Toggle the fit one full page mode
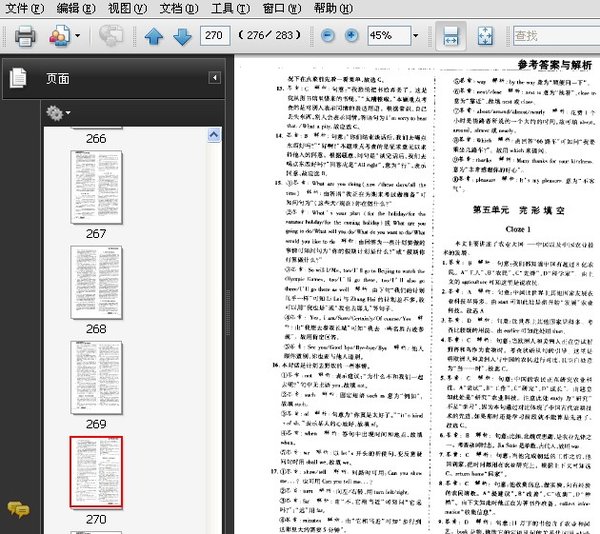Viewport: 600px width, 534px height. point(486,36)
